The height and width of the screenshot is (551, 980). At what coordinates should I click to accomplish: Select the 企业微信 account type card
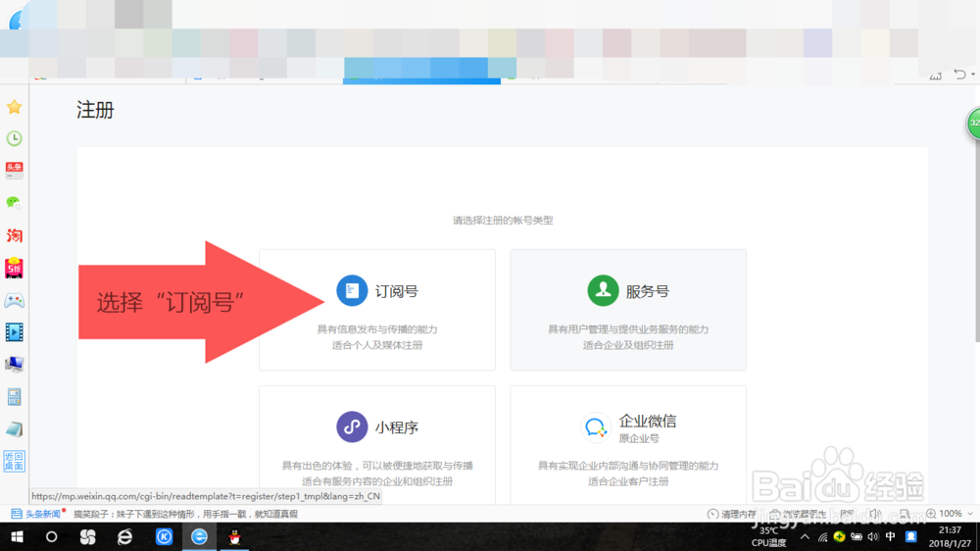[628, 445]
